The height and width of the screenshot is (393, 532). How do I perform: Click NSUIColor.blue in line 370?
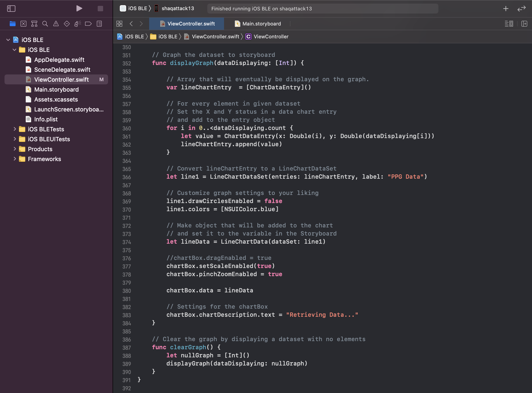(x=250, y=209)
